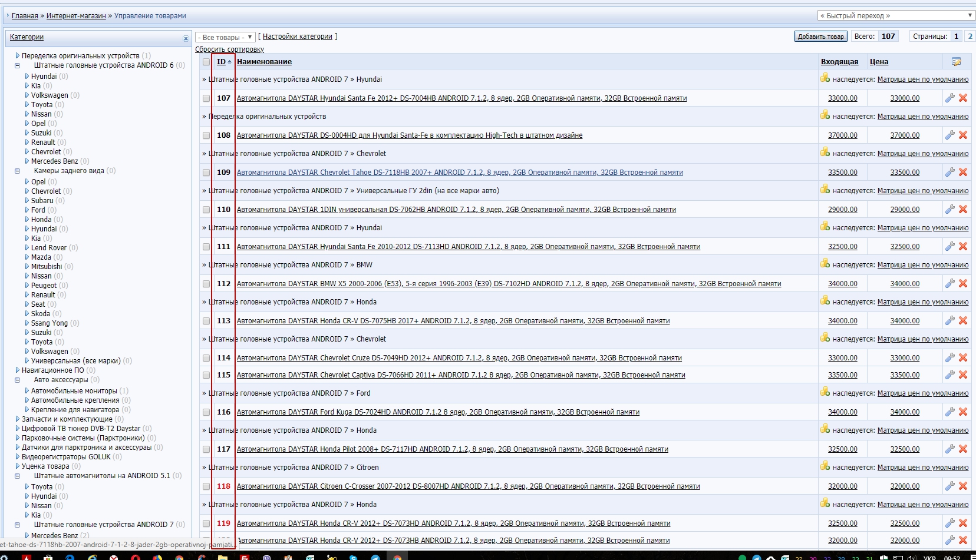Click the wrench edit icon for product 112

949,284
